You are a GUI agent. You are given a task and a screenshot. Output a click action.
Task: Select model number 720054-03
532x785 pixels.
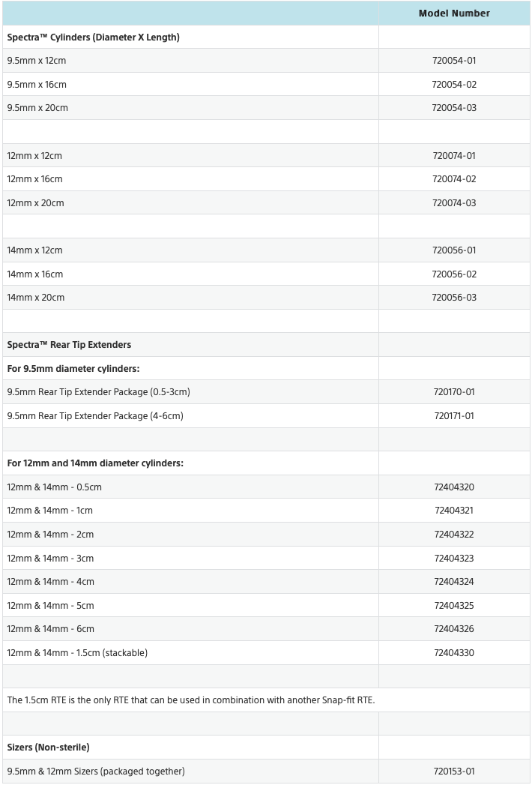(x=454, y=108)
